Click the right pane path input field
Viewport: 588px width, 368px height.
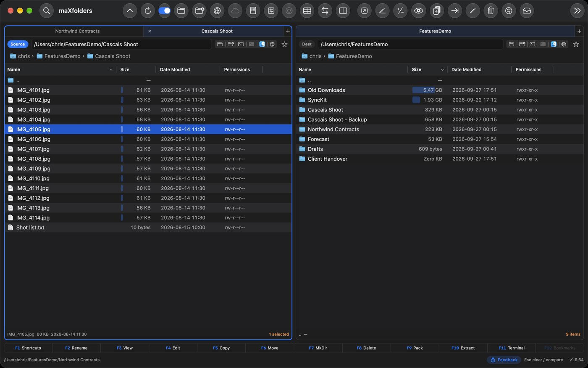[410, 44]
